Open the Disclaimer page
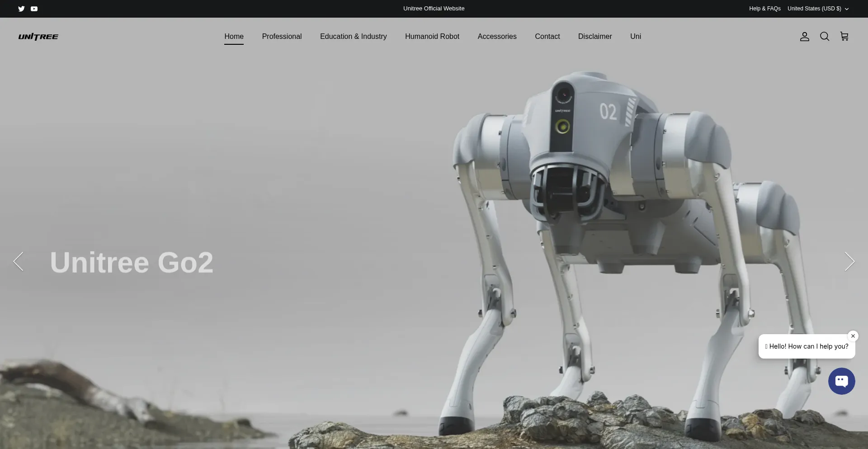 (x=594, y=37)
